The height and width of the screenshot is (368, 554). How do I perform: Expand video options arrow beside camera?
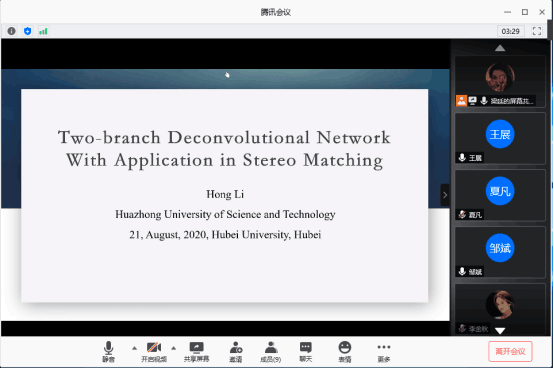[x=173, y=348]
